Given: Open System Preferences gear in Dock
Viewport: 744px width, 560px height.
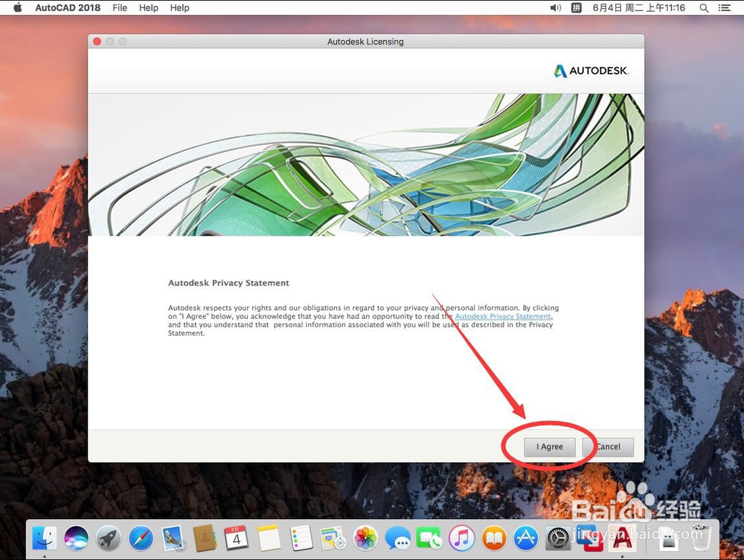Looking at the screenshot, I should [558, 538].
